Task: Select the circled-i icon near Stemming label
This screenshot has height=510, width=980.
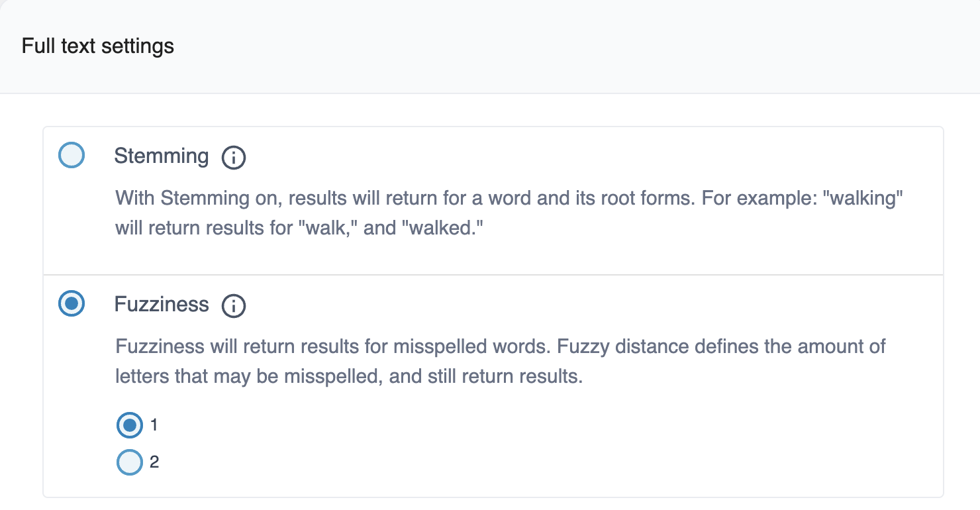Action: [x=233, y=157]
